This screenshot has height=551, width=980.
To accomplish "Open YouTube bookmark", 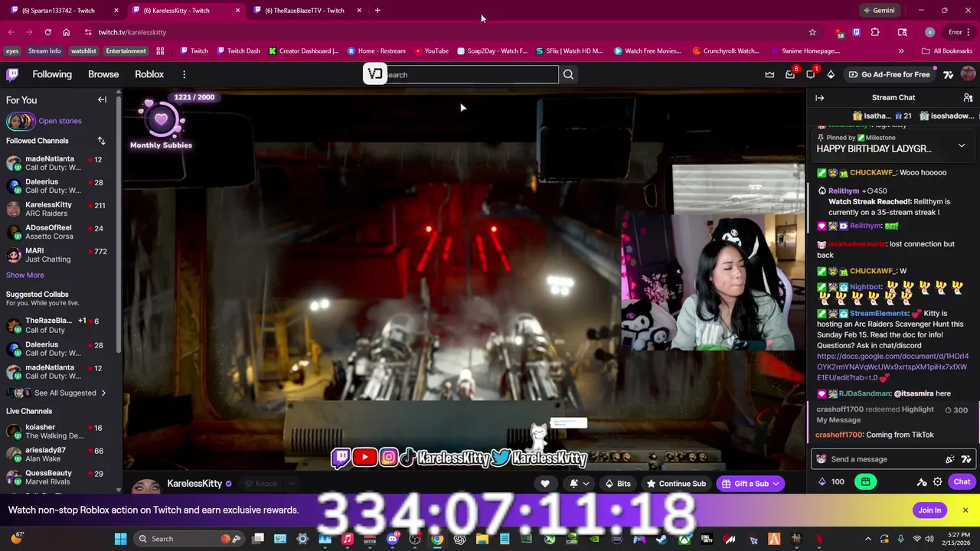I will pyautogui.click(x=431, y=51).
